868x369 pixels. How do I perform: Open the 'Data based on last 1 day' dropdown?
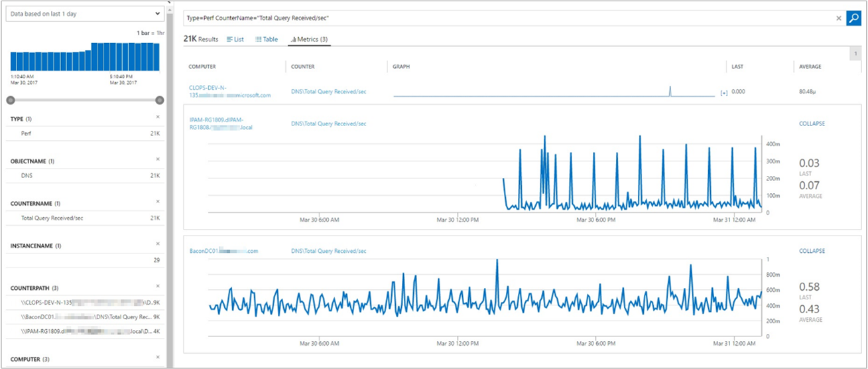85,13
